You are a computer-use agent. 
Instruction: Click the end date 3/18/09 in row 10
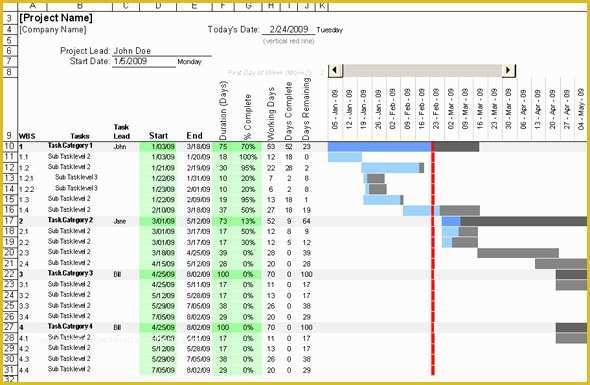click(x=198, y=147)
